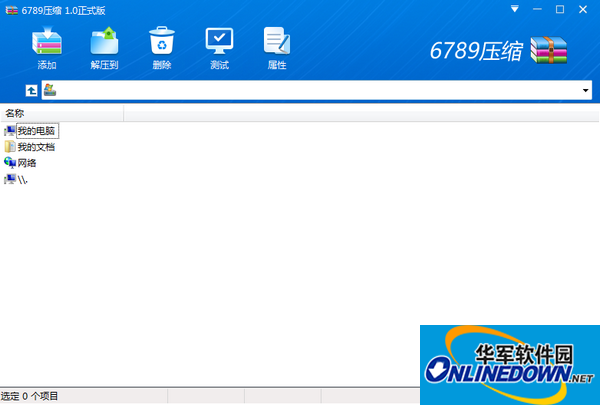Focus the path address field

click(316, 90)
